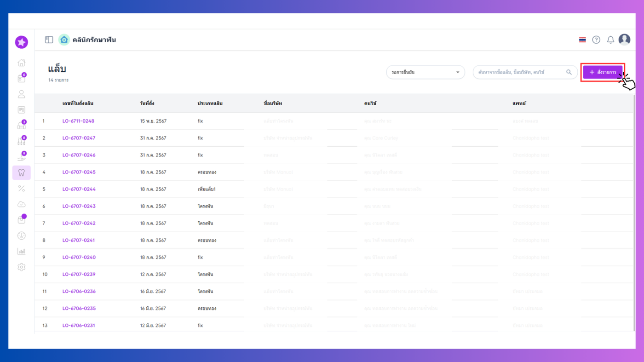Click the คนไข้ column header
The height and width of the screenshot is (362, 644).
click(370, 103)
